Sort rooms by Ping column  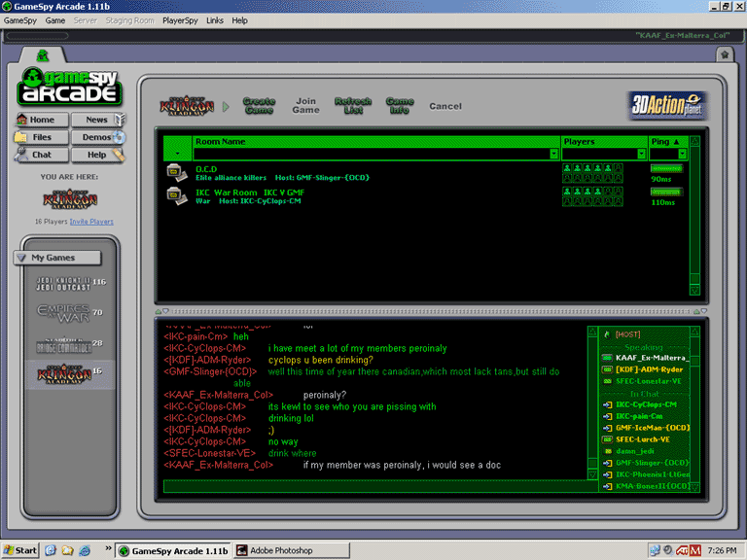coord(668,141)
